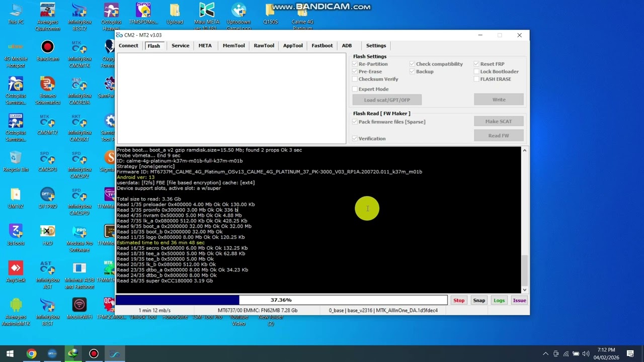Open the UMTv2 desktop icon

click(x=16, y=198)
